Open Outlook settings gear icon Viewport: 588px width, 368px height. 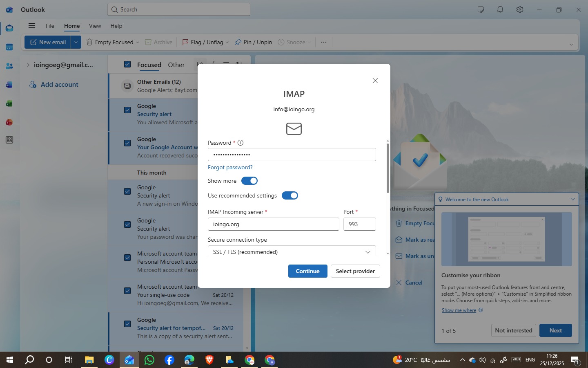click(519, 9)
